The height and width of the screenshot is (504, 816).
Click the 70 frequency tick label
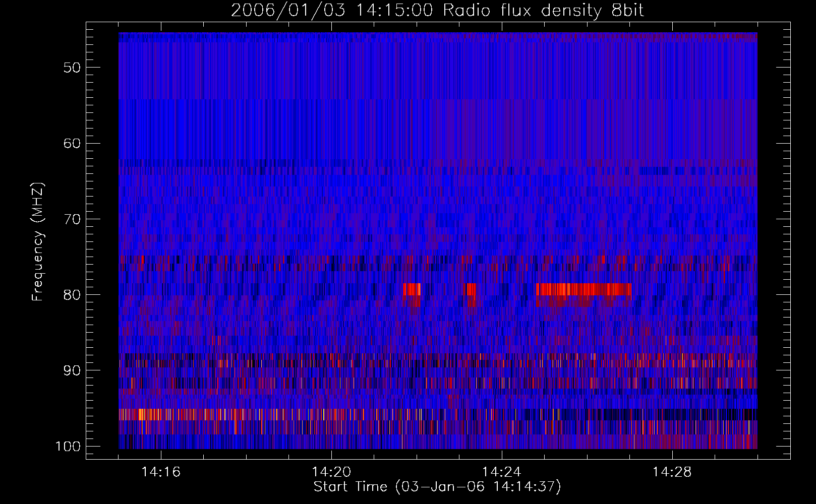coord(72,219)
